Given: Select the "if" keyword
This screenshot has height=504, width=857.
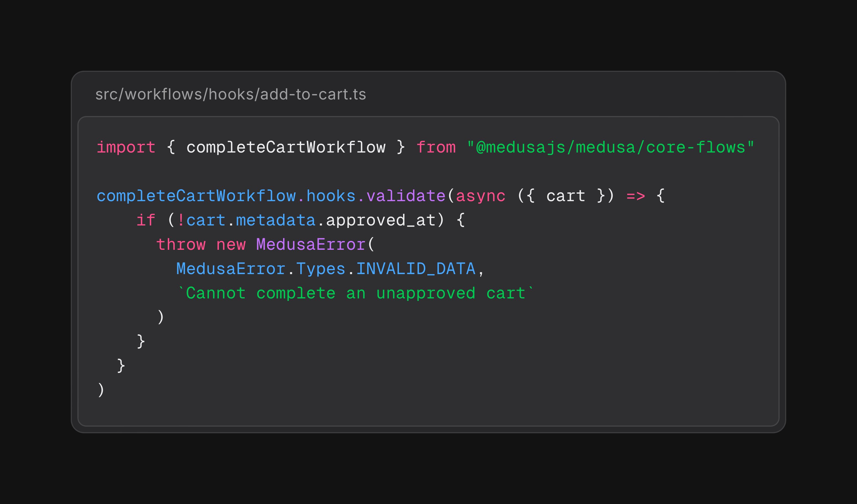Looking at the screenshot, I should [x=146, y=220].
